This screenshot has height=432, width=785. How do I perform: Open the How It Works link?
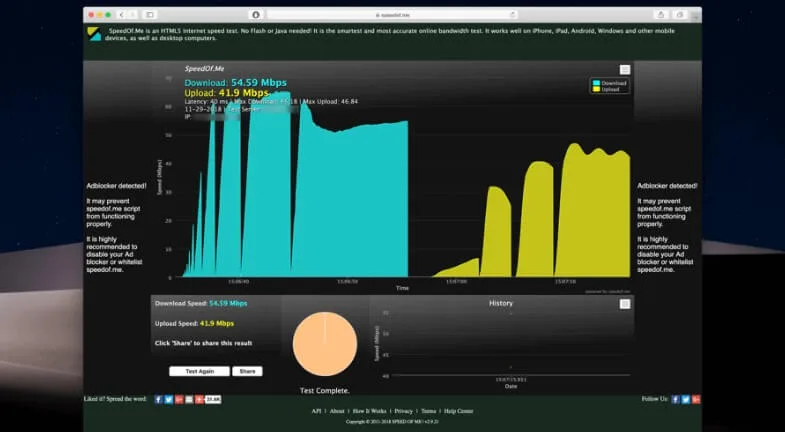coord(369,411)
